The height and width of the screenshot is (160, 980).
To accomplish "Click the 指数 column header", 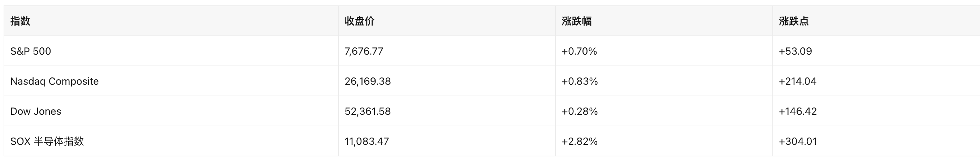I will click(171, 21).
